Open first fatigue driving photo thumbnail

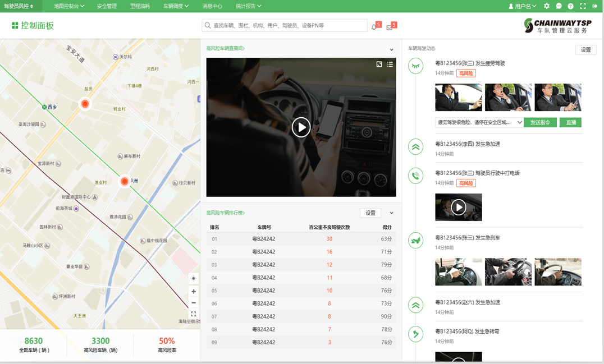459,98
